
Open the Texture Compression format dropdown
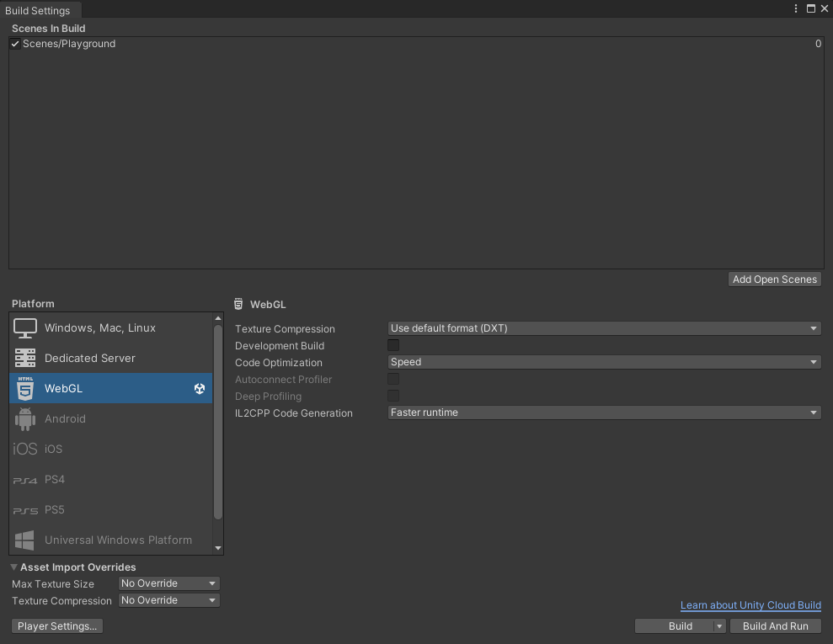pos(605,328)
